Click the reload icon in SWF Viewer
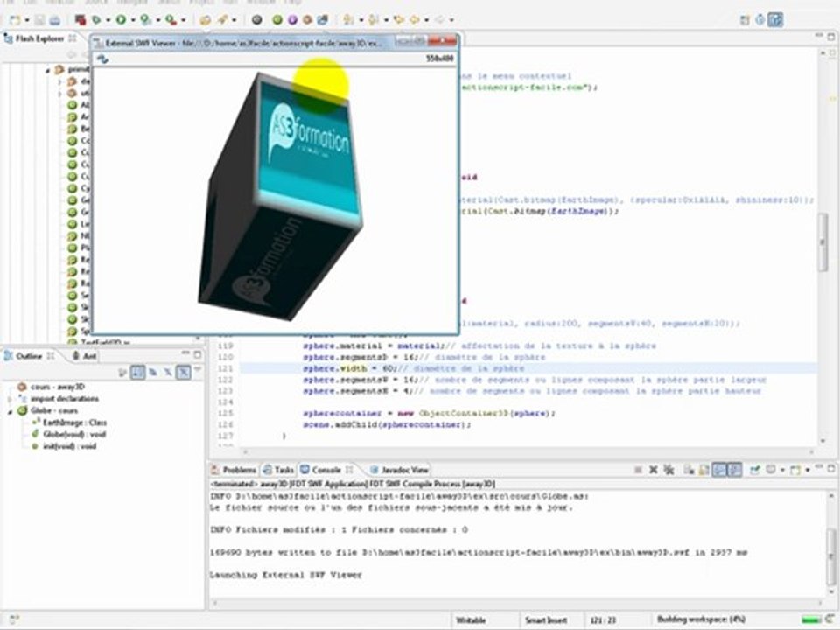Viewport: 840px width, 630px height. coord(102,59)
